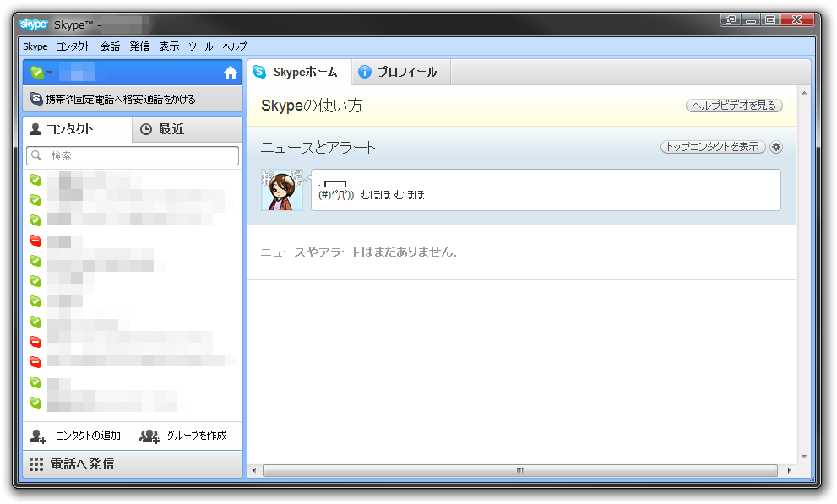This screenshot has height=504, width=837.
Task: Switch to the コンタクト tab
Action: pos(78,129)
